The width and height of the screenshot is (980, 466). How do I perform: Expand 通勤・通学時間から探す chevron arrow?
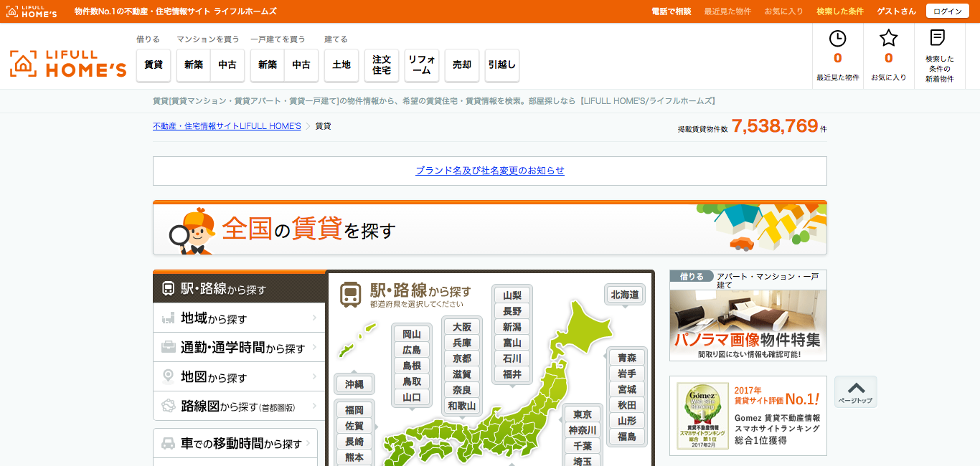pyautogui.click(x=315, y=347)
